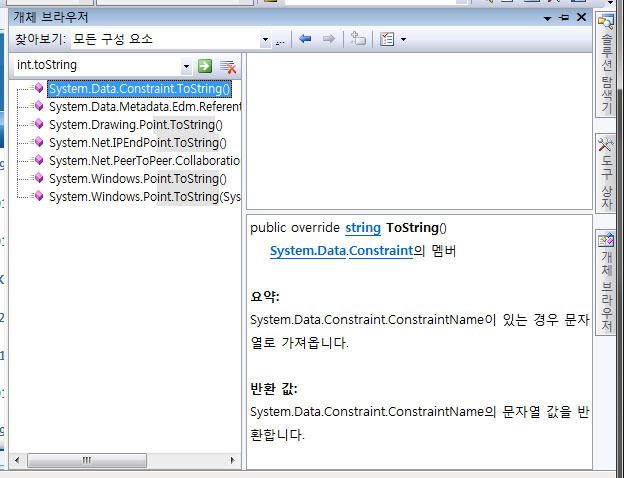Click the '요약:' heading text
Viewport: 624px width, 478px height.
[x=265, y=297]
